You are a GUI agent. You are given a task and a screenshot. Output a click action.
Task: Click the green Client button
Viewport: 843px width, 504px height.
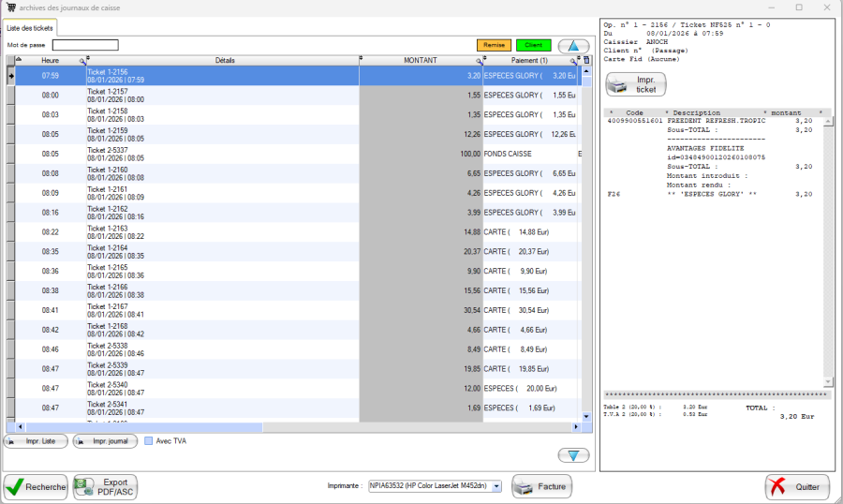(533, 45)
